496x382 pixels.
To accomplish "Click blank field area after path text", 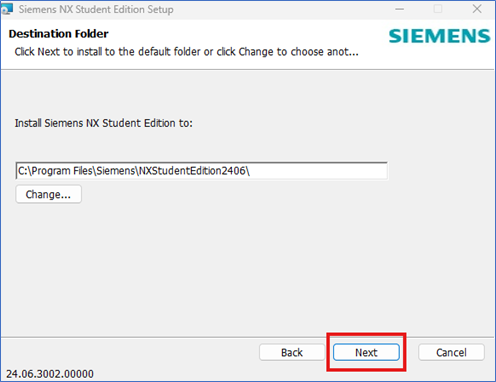I will (x=318, y=171).
